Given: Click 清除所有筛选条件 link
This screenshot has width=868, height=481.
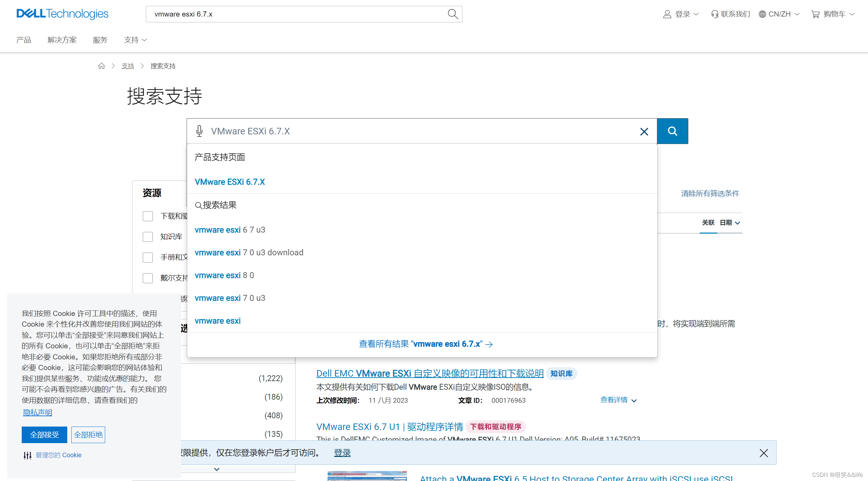Looking at the screenshot, I should coord(710,194).
